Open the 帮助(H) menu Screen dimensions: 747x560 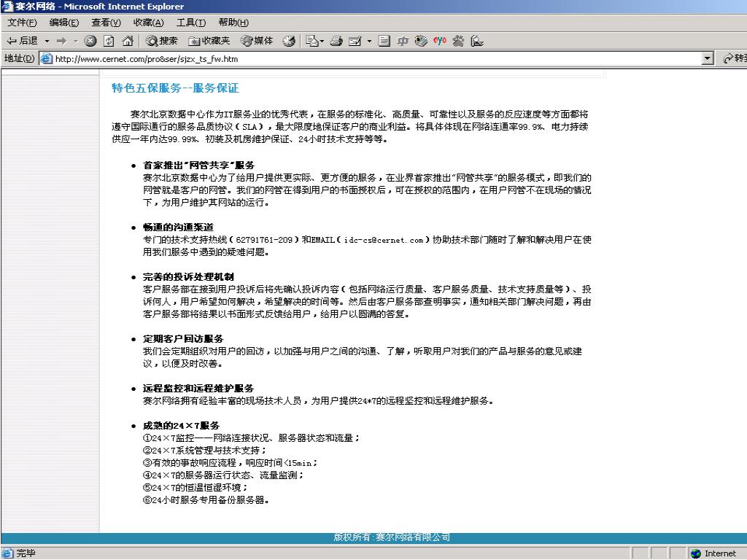(x=233, y=23)
